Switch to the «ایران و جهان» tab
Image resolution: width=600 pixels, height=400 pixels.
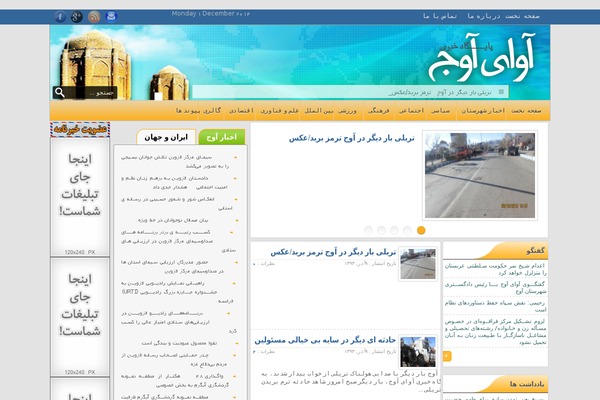pyautogui.click(x=166, y=137)
